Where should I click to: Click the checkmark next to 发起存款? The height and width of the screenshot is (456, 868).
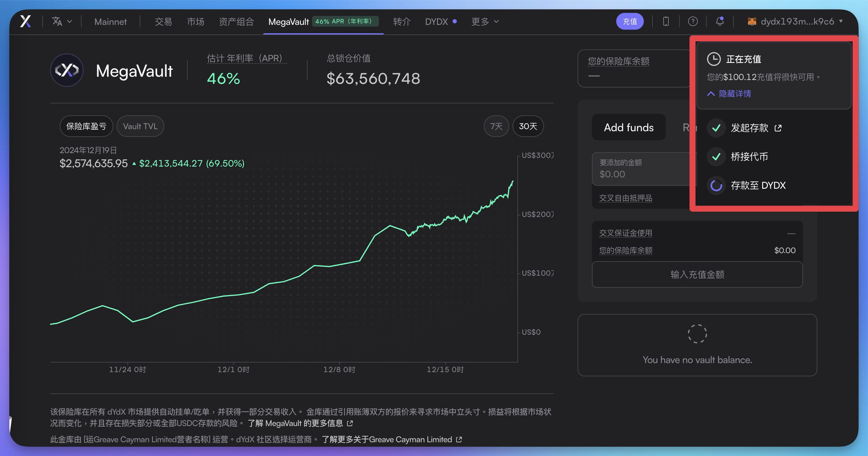pos(716,128)
